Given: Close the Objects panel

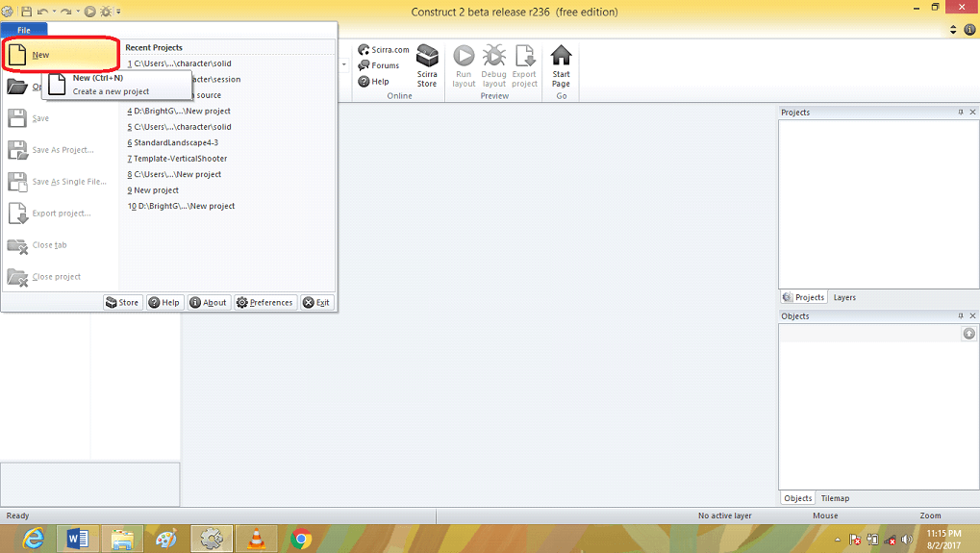Looking at the screenshot, I should pyautogui.click(x=972, y=316).
